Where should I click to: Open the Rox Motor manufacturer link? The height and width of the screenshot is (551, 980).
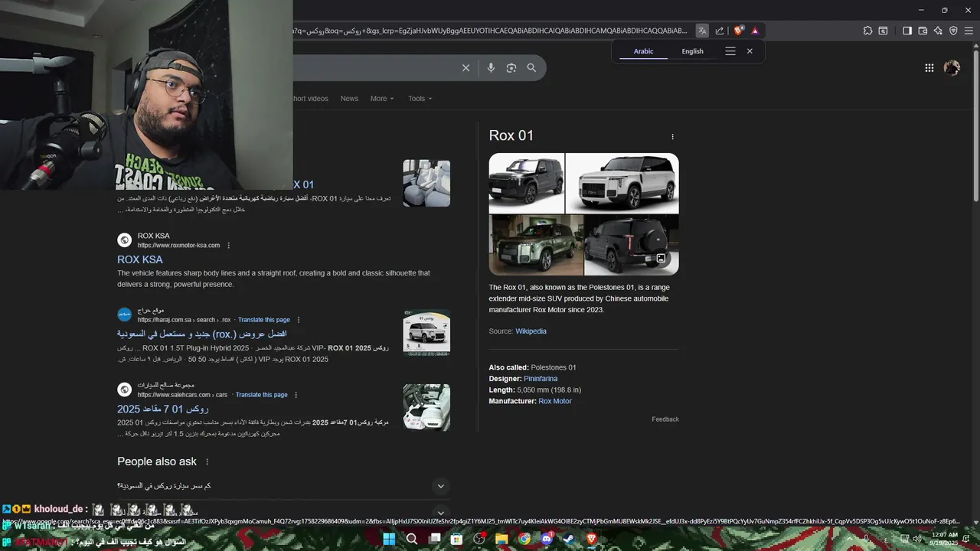[x=555, y=401]
